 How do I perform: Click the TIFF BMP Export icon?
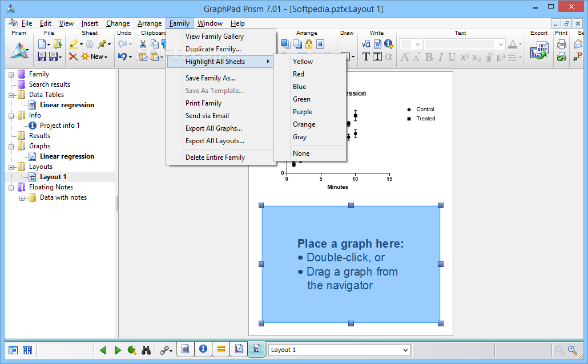pos(539,51)
